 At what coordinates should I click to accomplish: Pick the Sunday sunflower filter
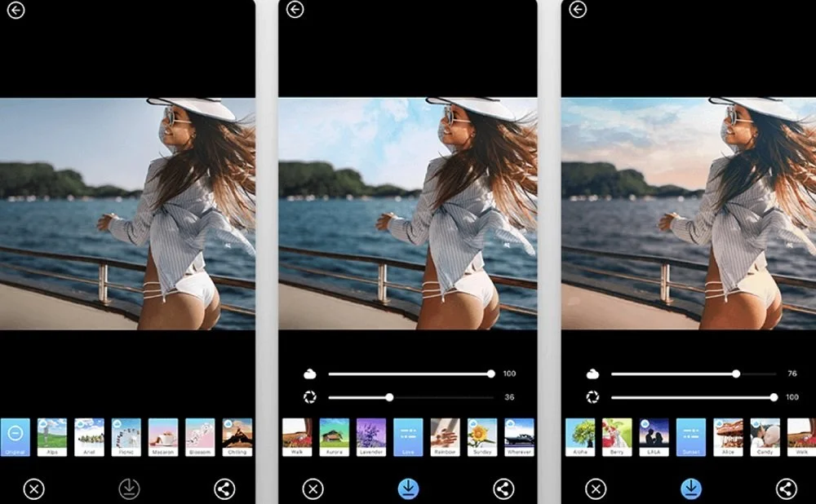point(482,437)
